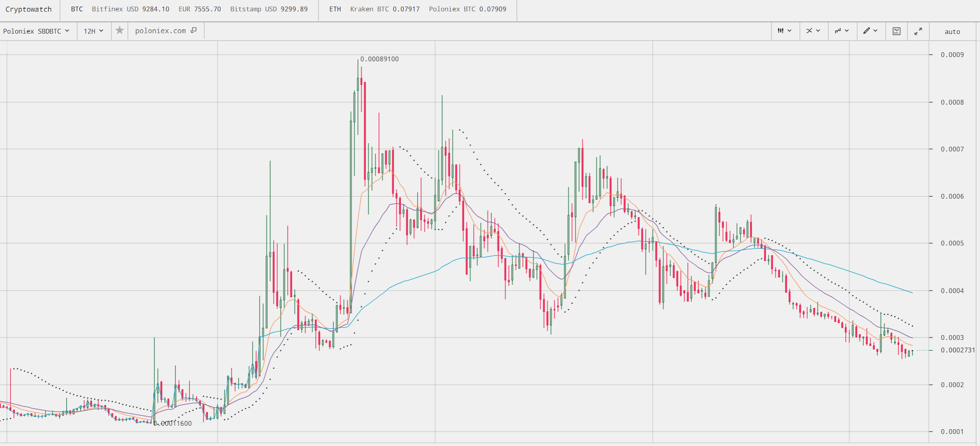Image resolution: width=980 pixels, height=446 pixels.
Task: Click the current price 0.0002731 marker
Action: (x=957, y=350)
